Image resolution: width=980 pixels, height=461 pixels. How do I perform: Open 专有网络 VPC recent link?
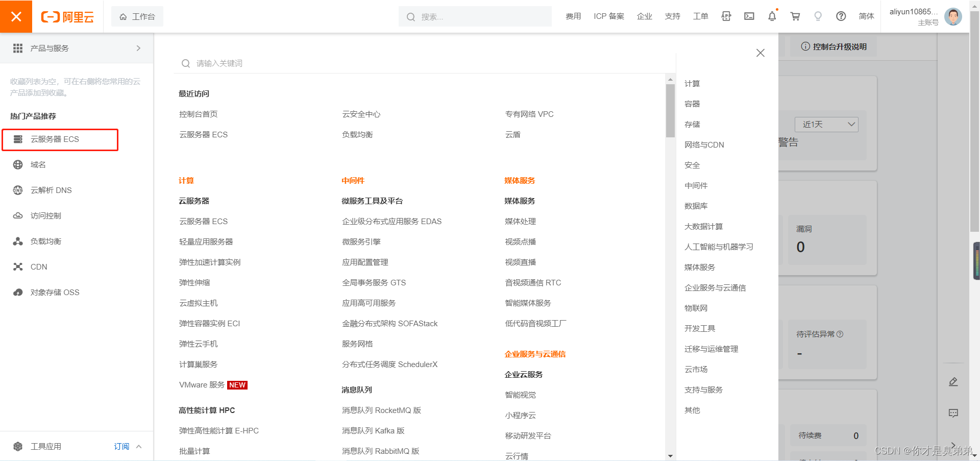(529, 114)
